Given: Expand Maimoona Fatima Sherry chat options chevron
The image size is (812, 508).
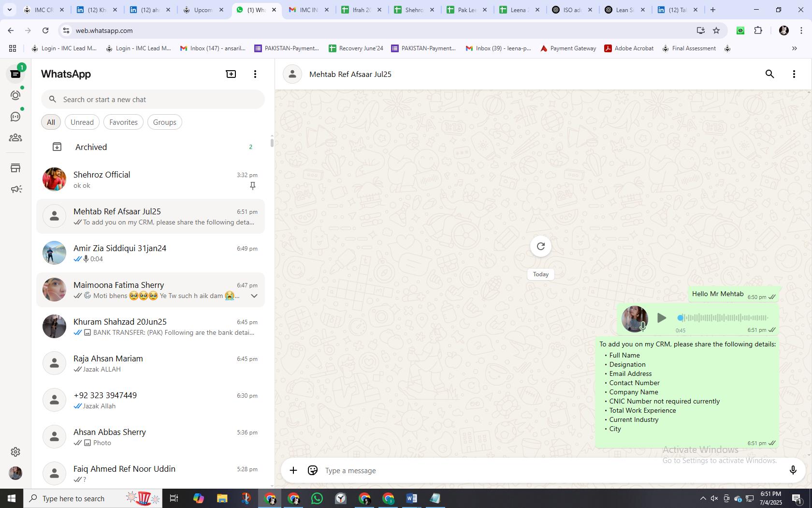Looking at the screenshot, I should [254, 296].
